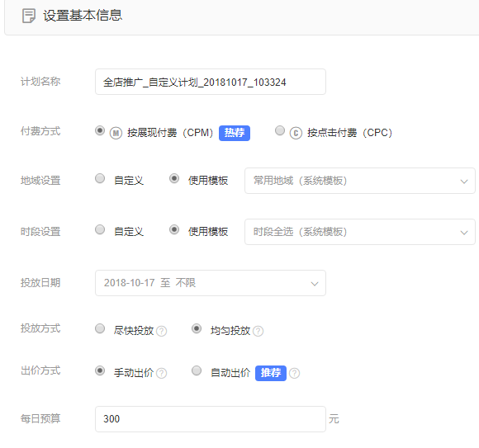Click the circled C icon for CPC

coord(296,133)
